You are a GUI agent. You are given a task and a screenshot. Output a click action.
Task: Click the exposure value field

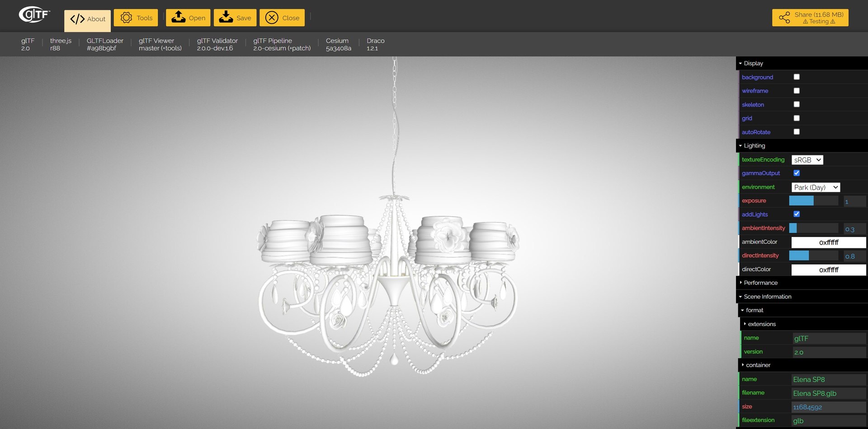click(854, 201)
